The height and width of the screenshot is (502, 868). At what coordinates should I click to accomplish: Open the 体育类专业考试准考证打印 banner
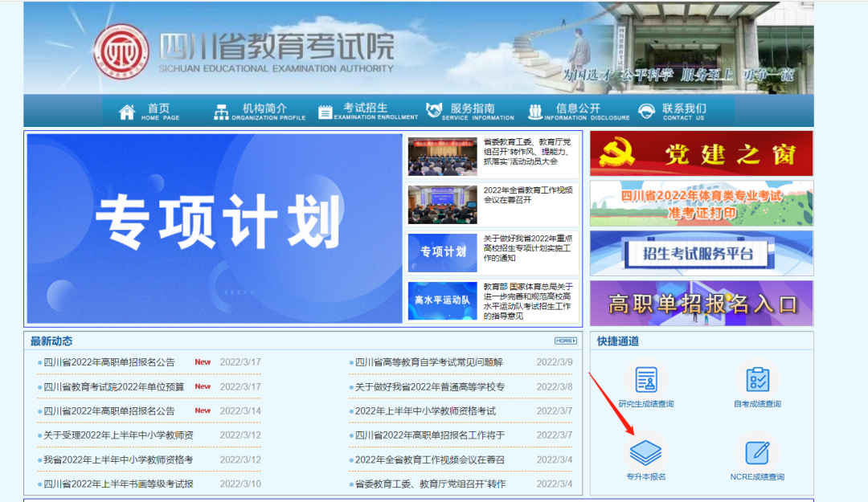coord(702,204)
